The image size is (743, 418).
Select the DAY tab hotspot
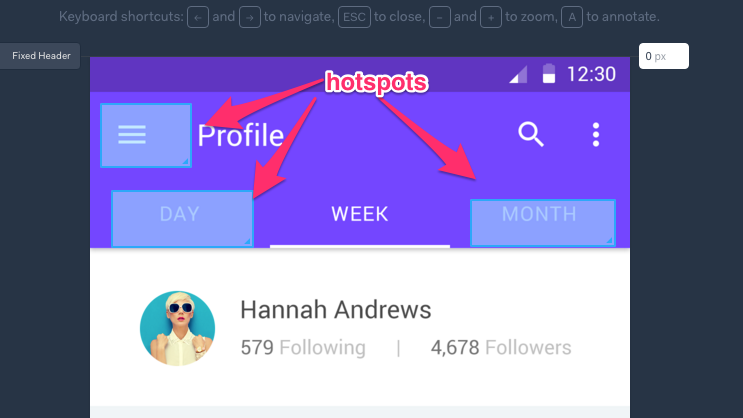tap(182, 218)
